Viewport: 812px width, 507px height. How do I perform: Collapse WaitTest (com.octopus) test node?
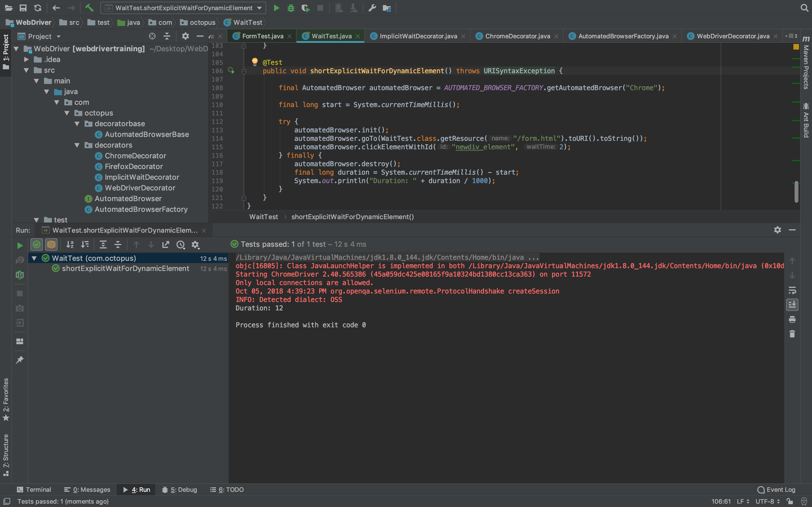[x=34, y=258]
